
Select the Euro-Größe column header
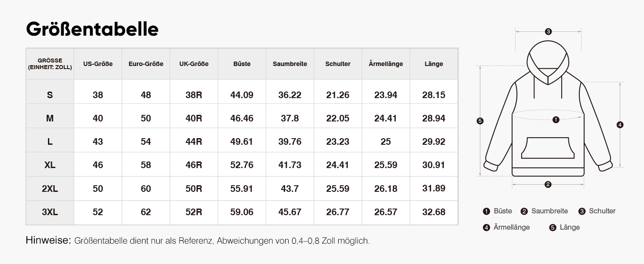point(146,64)
